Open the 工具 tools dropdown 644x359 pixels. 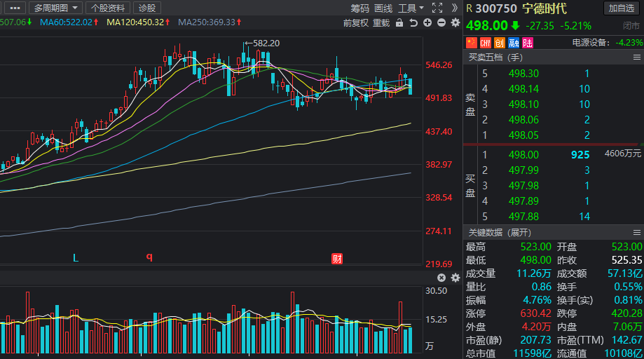411,8
